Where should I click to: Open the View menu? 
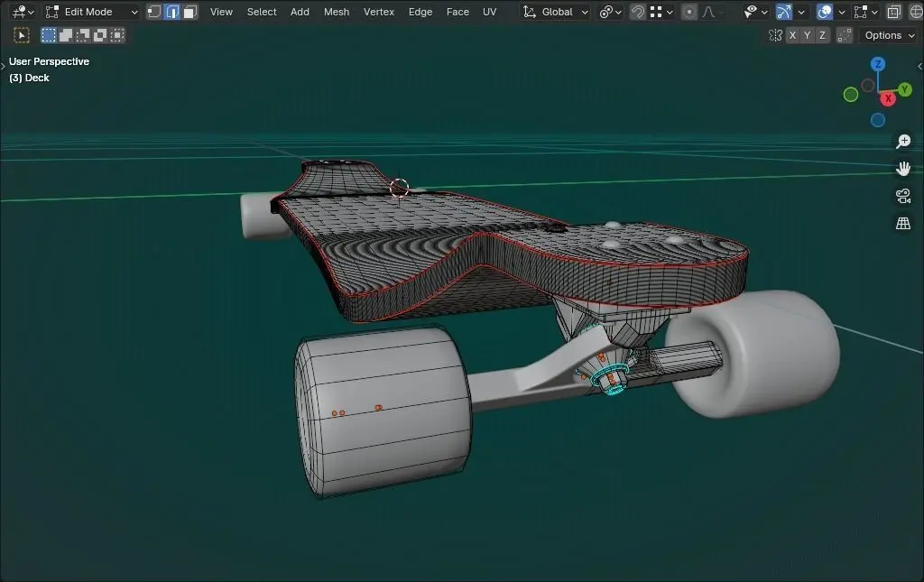pyautogui.click(x=222, y=12)
